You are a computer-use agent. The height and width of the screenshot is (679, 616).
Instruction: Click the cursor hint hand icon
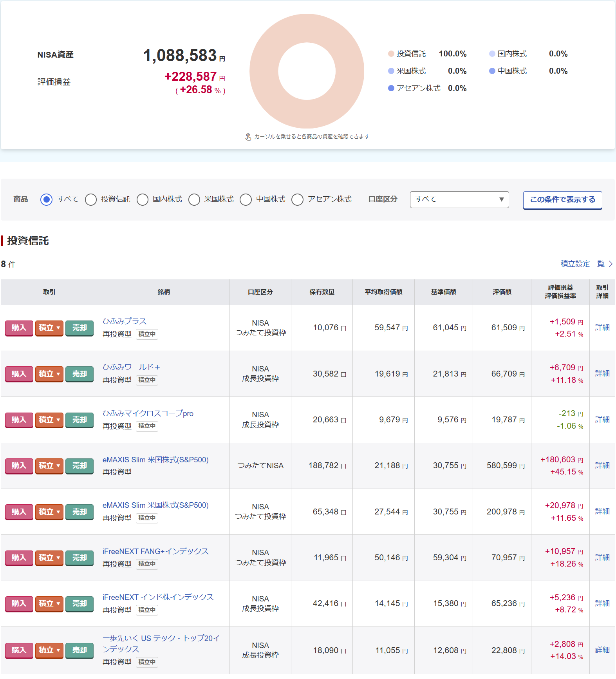248,137
